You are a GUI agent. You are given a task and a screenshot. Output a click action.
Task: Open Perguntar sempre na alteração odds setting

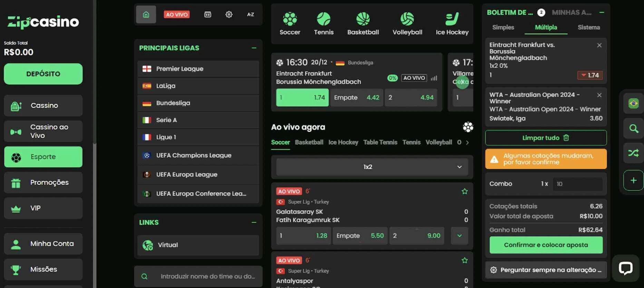click(546, 270)
